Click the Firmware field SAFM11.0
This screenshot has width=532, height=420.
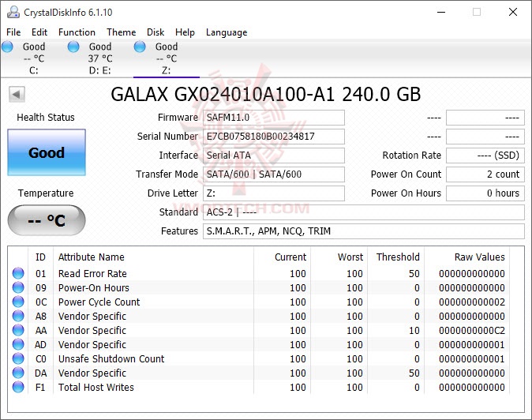pyautogui.click(x=274, y=118)
